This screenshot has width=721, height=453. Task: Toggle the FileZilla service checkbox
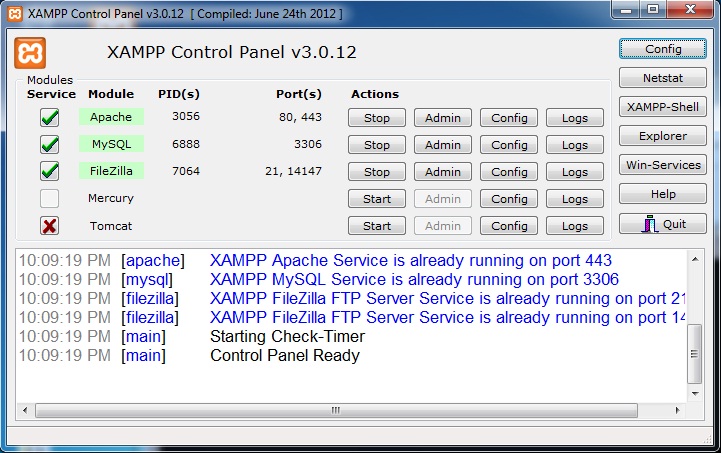[49, 172]
